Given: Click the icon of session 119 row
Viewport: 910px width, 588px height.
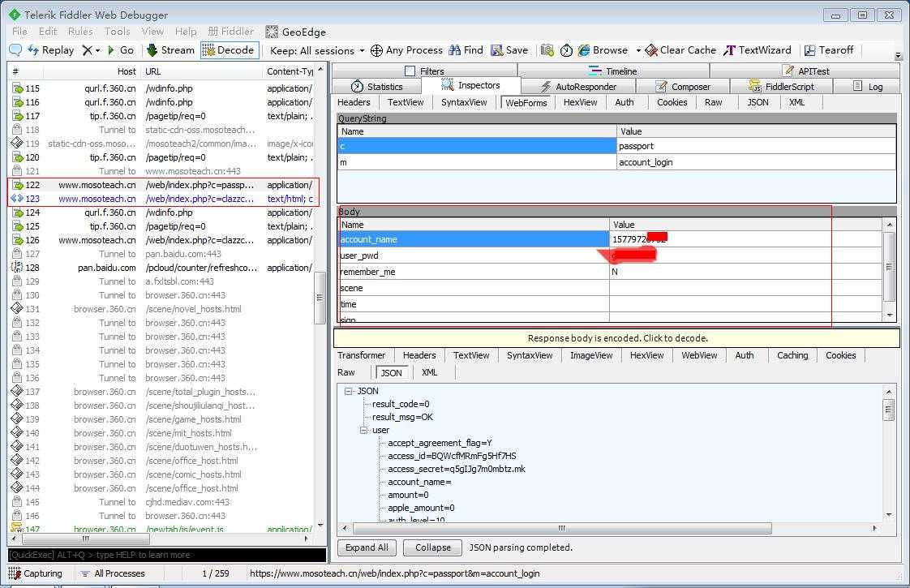Looking at the screenshot, I should click(17, 144).
